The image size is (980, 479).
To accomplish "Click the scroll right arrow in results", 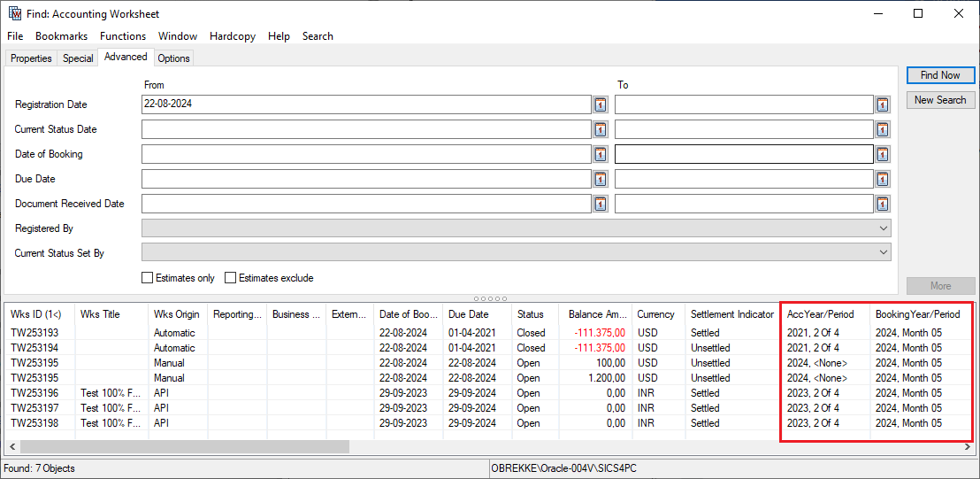I will [969, 447].
